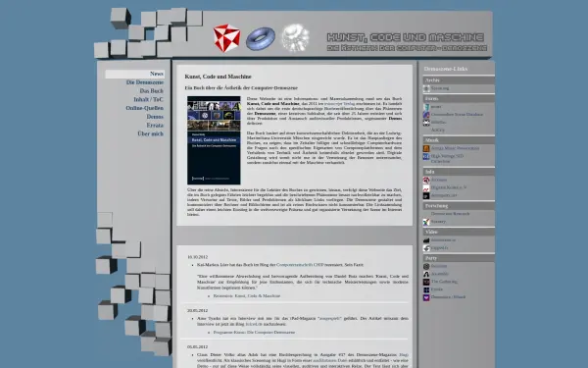Click the white sparkling sphere in header
The image size is (588, 368).
[x=296, y=37]
